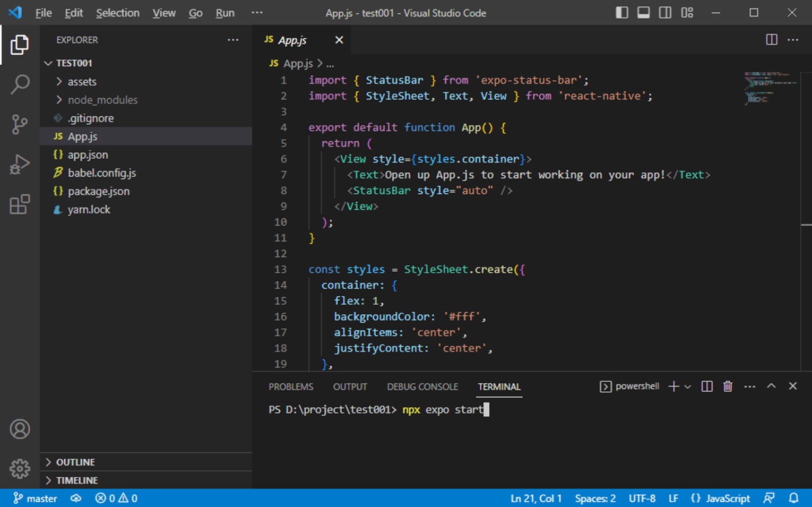Image resolution: width=812 pixels, height=507 pixels.
Task: Open babel.config.js file
Action: coord(146,173)
